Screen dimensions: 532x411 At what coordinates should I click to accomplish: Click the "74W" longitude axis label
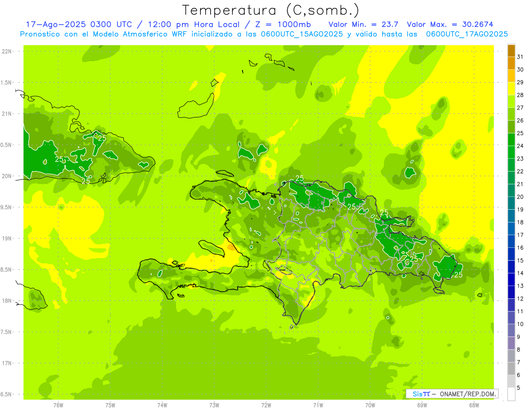[162, 405]
